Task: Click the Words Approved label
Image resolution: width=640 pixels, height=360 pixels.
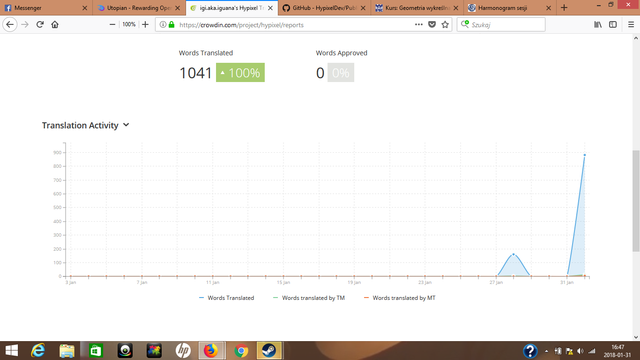Action: 341,53
